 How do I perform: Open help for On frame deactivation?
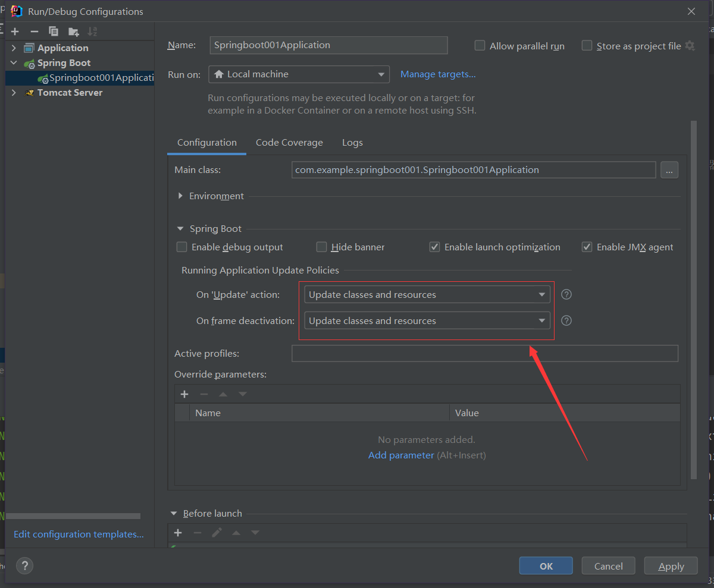coord(566,320)
